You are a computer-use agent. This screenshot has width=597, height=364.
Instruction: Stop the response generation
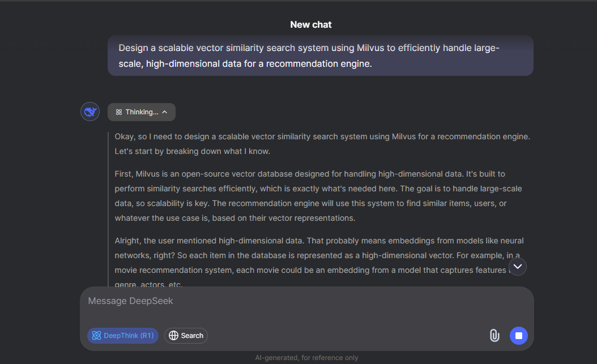[x=519, y=336]
